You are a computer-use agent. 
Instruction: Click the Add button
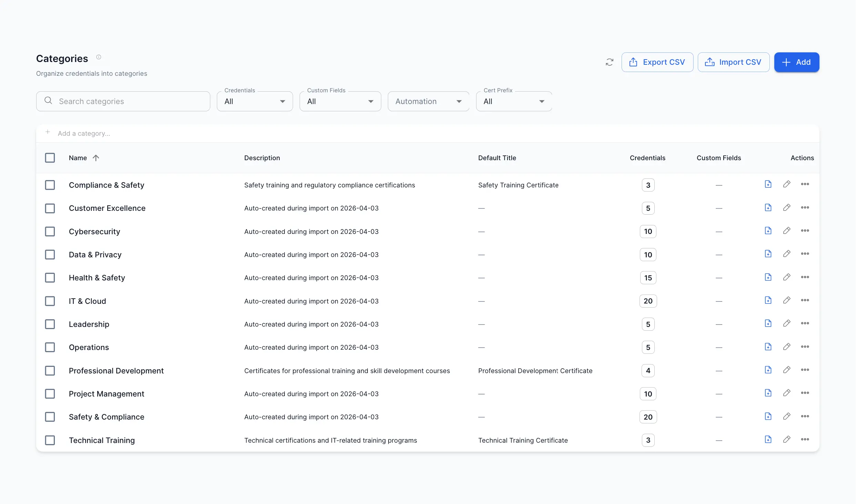point(797,62)
